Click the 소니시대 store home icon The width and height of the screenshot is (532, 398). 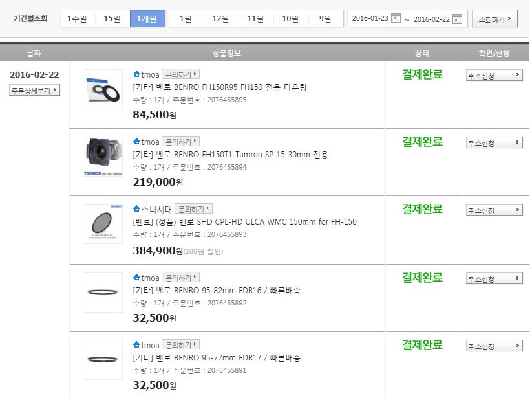136,209
